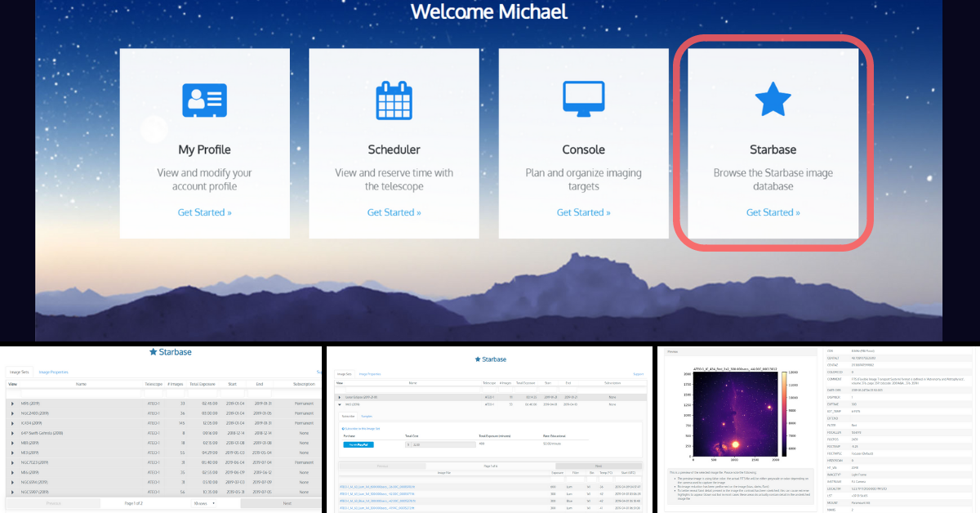Open Get Started link under Scheduler

(x=394, y=212)
